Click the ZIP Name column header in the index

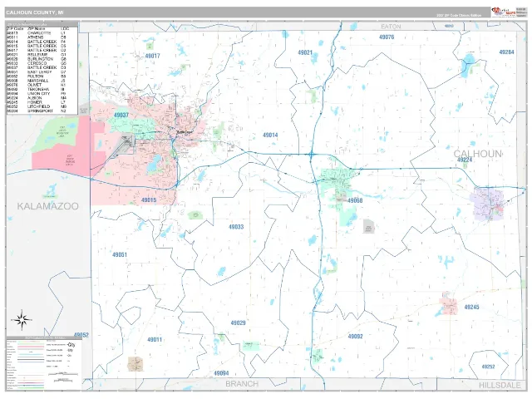pyautogui.click(x=37, y=29)
